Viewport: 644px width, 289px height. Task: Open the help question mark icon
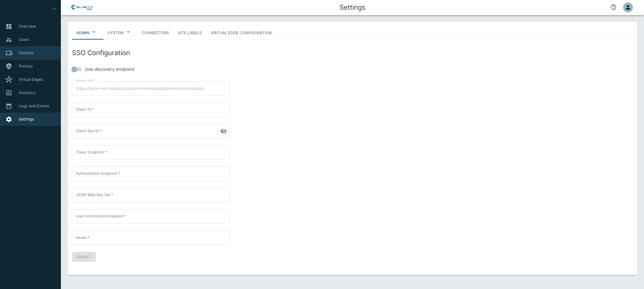[613, 7]
